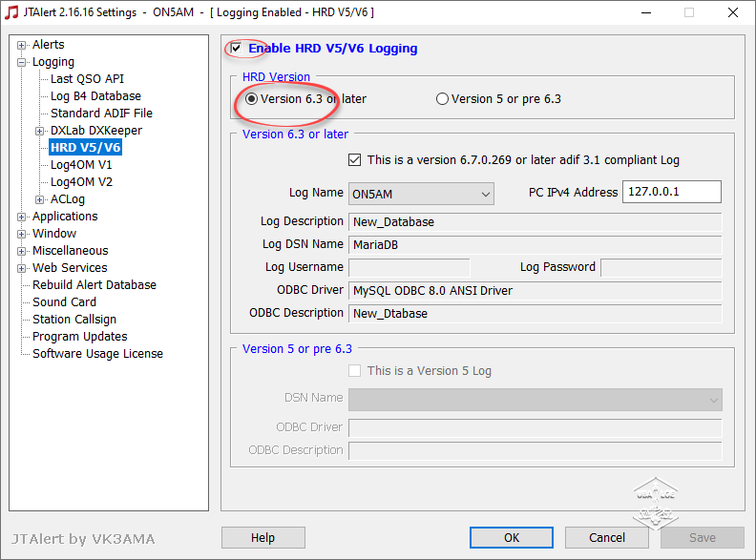Select DXLab DXKeeper tree item
The image size is (756, 560).
tap(96, 130)
